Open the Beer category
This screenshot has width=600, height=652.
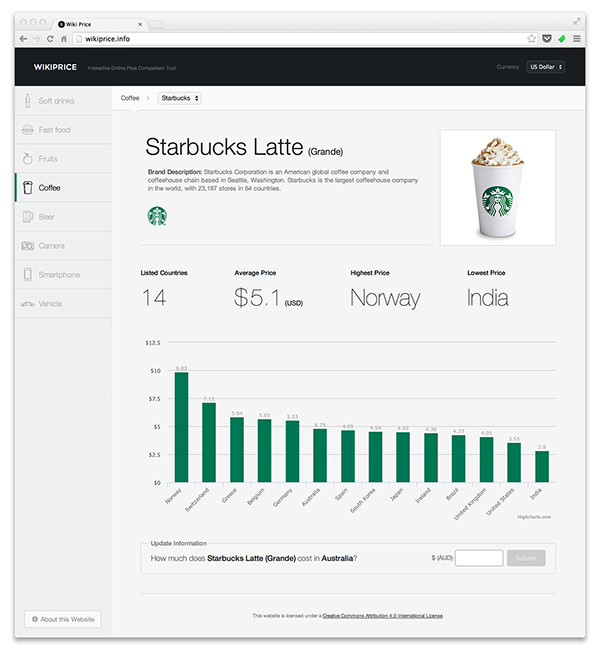(x=63, y=217)
